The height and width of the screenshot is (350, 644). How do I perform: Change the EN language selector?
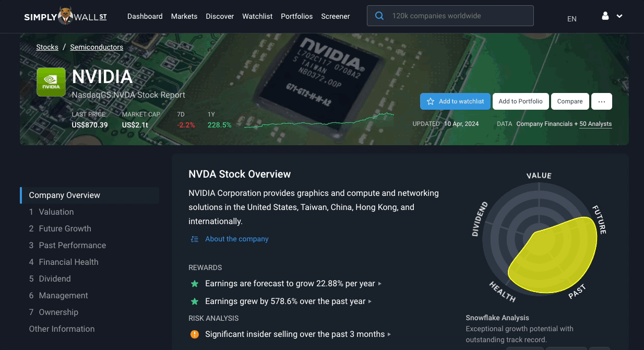pos(572,19)
